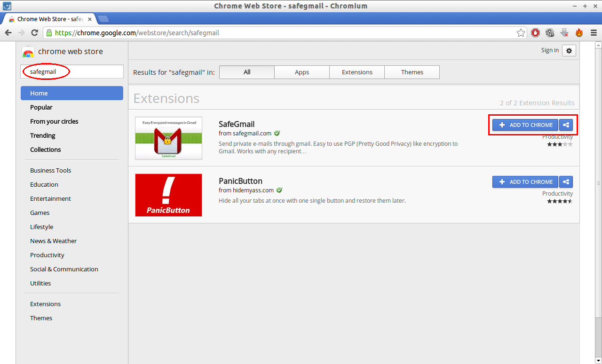Screen dimensions: 602x364
Task: Close the Chrome Web Store tab
Action: coord(90,19)
